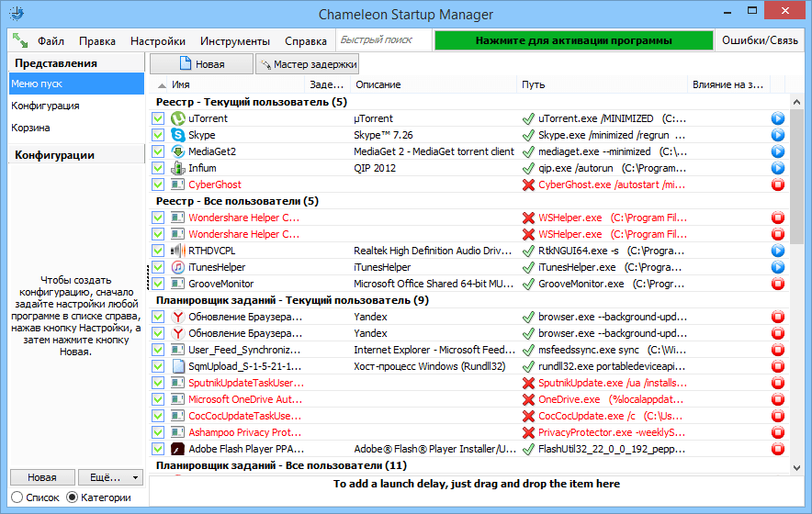
Task: Disable the MediaGet2 startup checkbox
Action: 158,151
